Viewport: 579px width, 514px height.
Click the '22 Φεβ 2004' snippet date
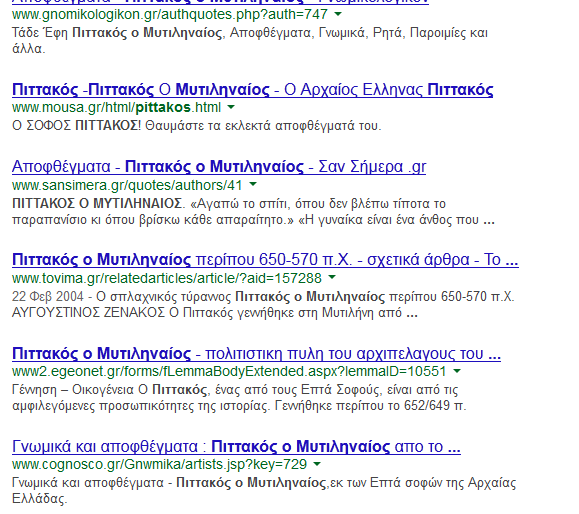point(48,297)
